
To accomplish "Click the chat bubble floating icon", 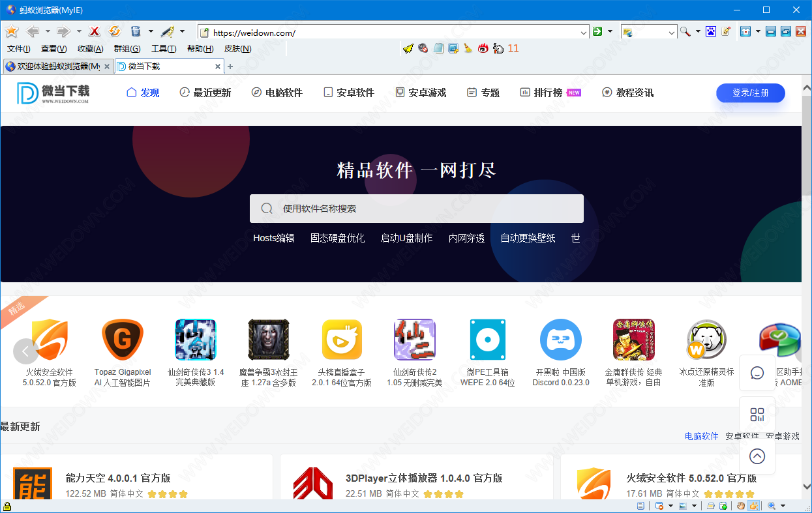I will pyautogui.click(x=757, y=373).
